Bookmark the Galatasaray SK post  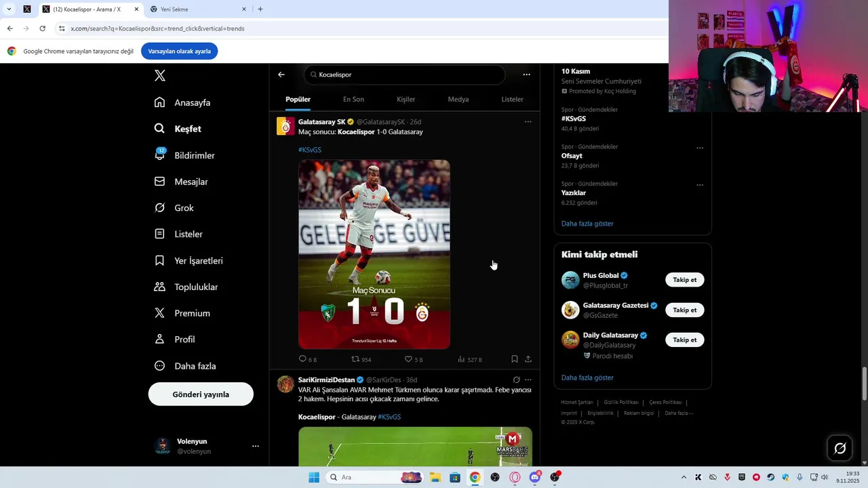pos(514,359)
